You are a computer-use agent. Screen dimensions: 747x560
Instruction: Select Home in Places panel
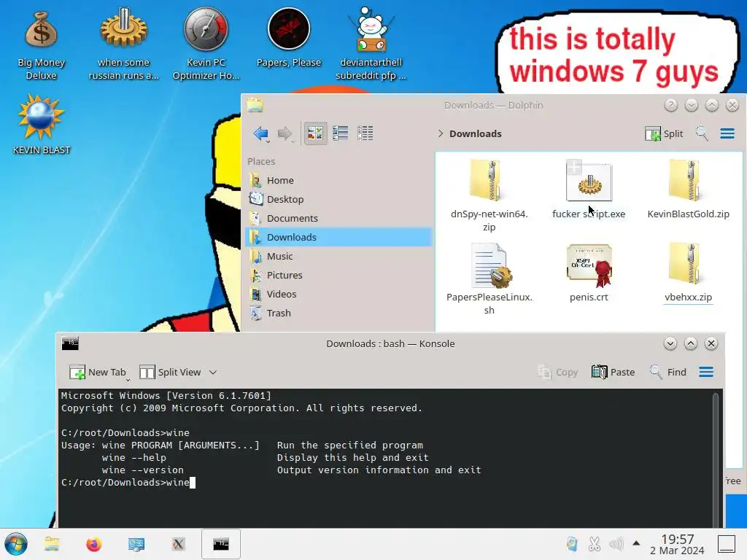pos(338,181)
